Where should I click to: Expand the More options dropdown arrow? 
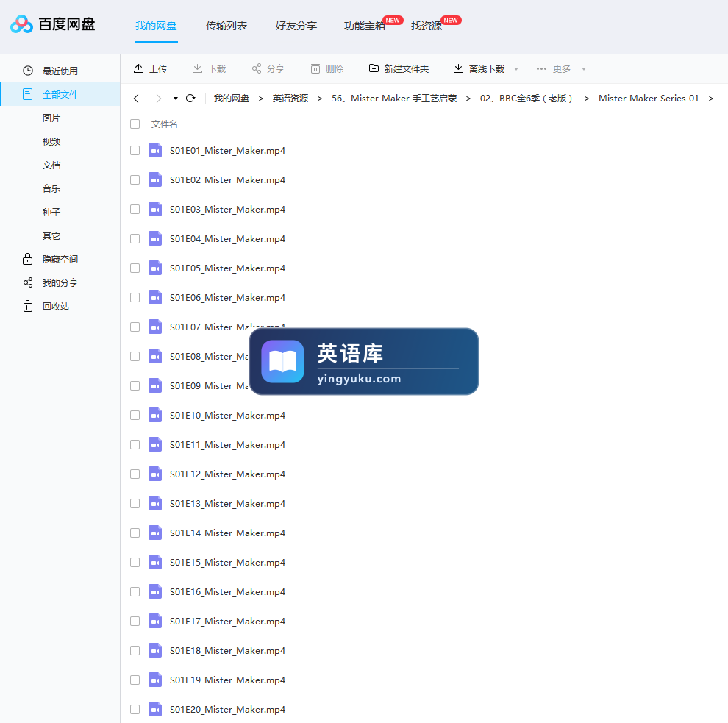click(x=584, y=69)
